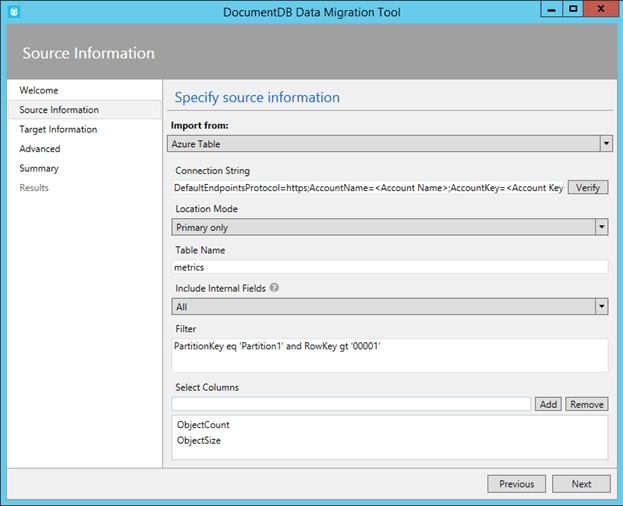Go back with the Previous button
The height and width of the screenshot is (506, 623).
[x=516, y=484]
